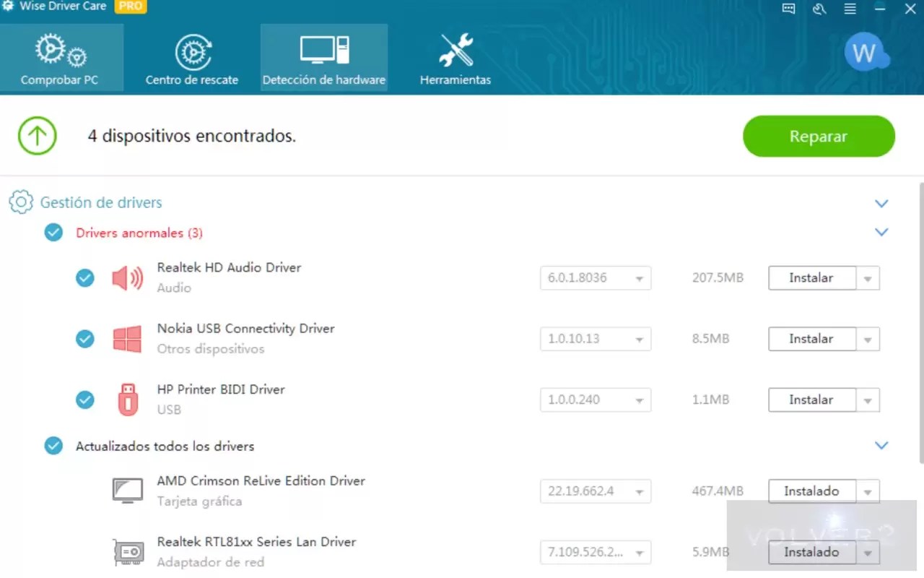The image size is (924, 578).
Task: Open version dropdown 6.0.1.8036
Action: click(x=596, y=278)
